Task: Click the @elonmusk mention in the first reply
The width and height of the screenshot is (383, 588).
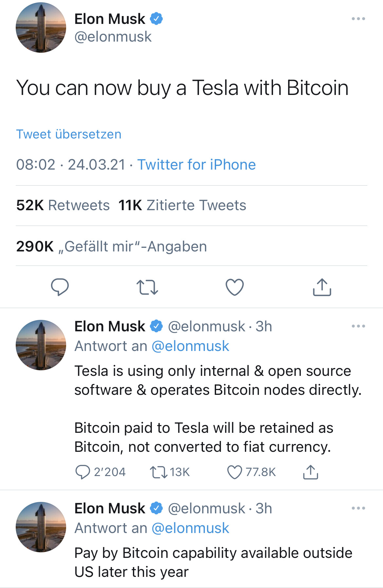Action: [x=191, y=346]
